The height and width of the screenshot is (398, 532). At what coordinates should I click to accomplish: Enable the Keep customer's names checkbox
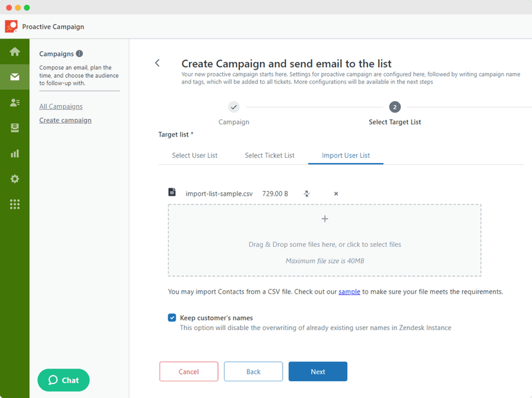click(x=172, y=317)
